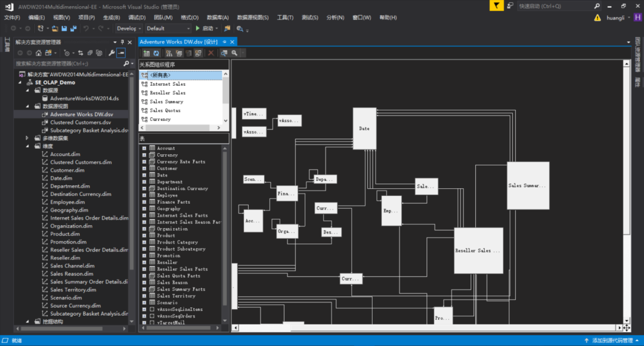This screenshot has height=346, width=644.
Task: Click the Undo arrow icon
Action: (86, 28)
